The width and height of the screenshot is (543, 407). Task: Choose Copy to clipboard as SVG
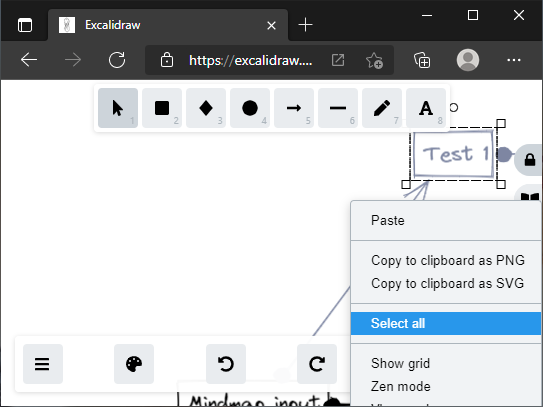[446, 283]
